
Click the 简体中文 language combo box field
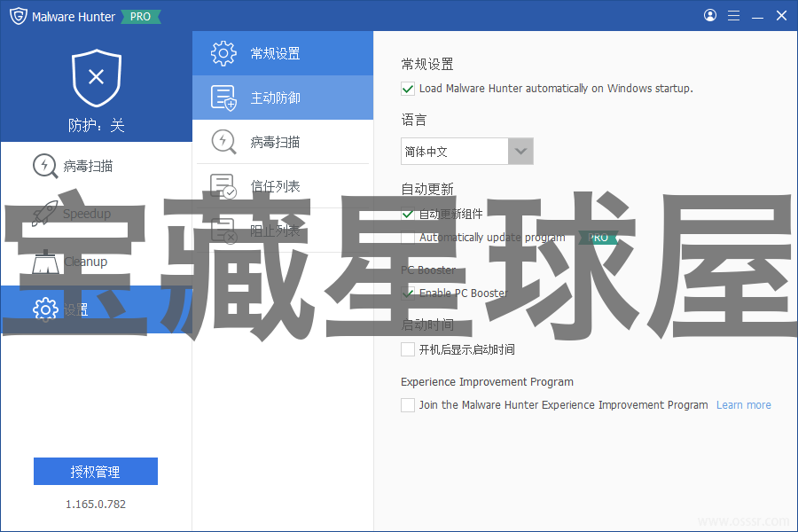(466, 152)
